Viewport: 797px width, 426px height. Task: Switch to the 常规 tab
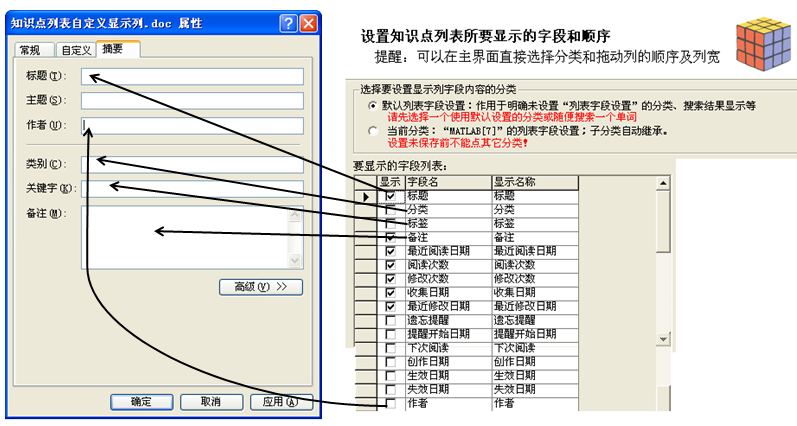pos(31,50)
